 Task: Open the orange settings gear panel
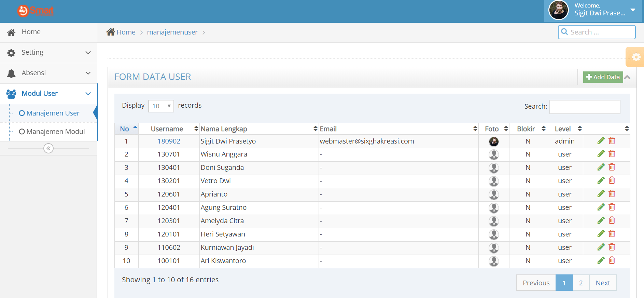tap(635, 57)
